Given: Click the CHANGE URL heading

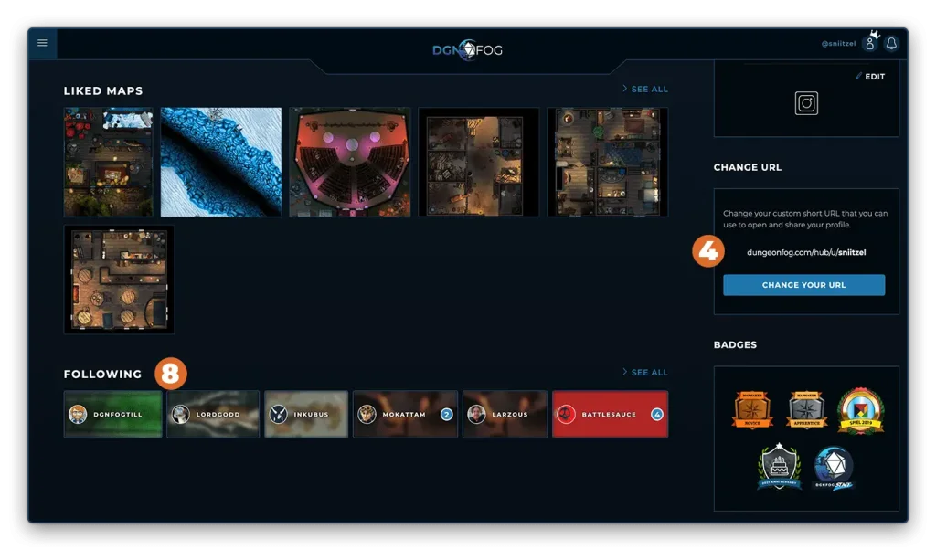Looking at the screenshot, I should click(748, 167).
